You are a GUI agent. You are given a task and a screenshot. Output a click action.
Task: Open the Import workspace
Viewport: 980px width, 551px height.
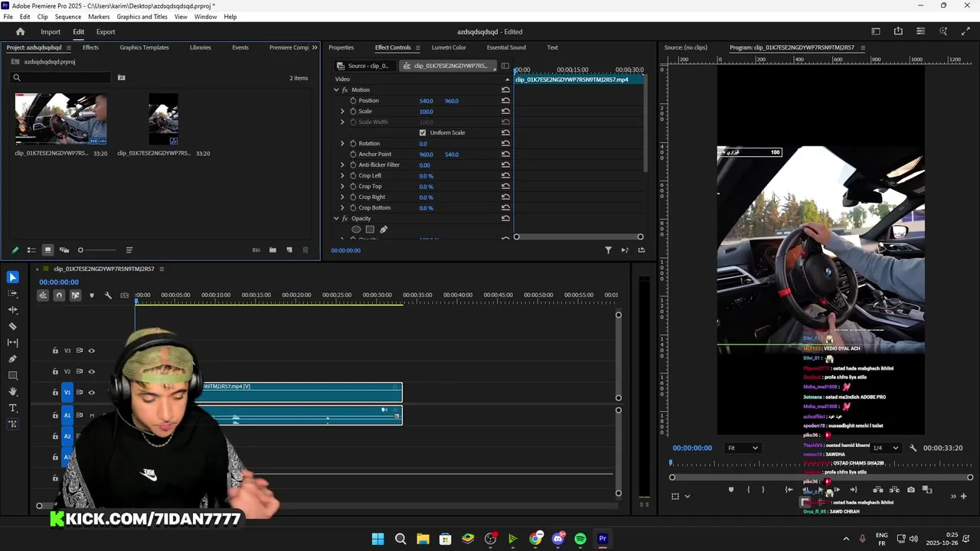[x=51, y=31]
